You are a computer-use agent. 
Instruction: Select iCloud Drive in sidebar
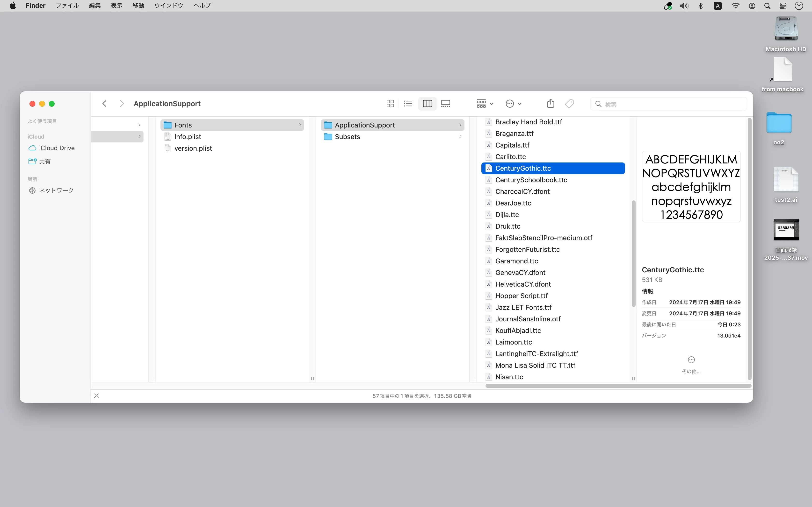[x=56, y=148]
